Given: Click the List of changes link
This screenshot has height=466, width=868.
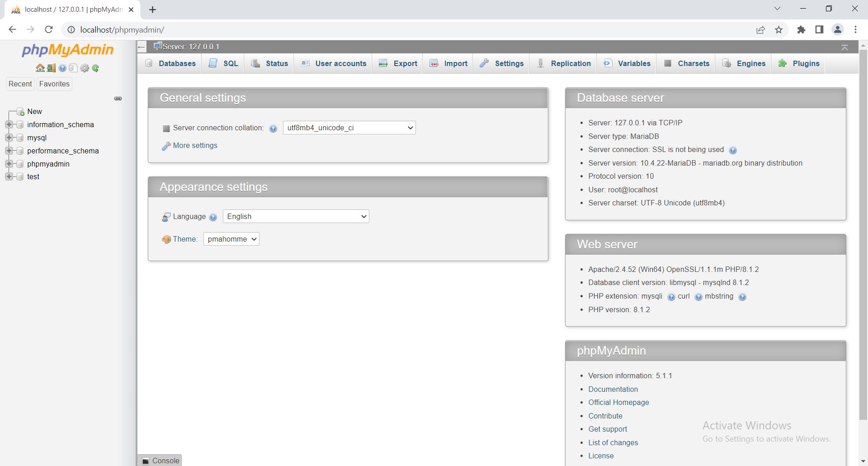Looking at the screenshot, I should (613, 442).
